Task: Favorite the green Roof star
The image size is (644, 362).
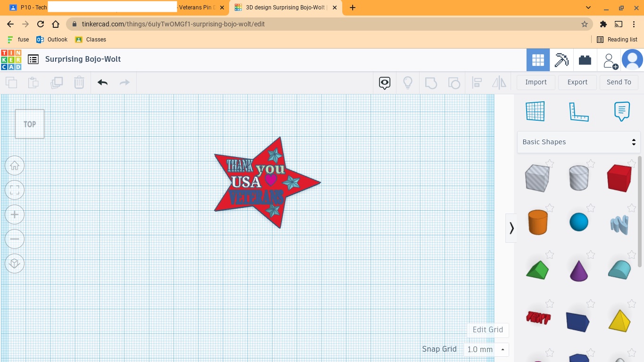Action: pyautogui.click(x=549, y=255)
